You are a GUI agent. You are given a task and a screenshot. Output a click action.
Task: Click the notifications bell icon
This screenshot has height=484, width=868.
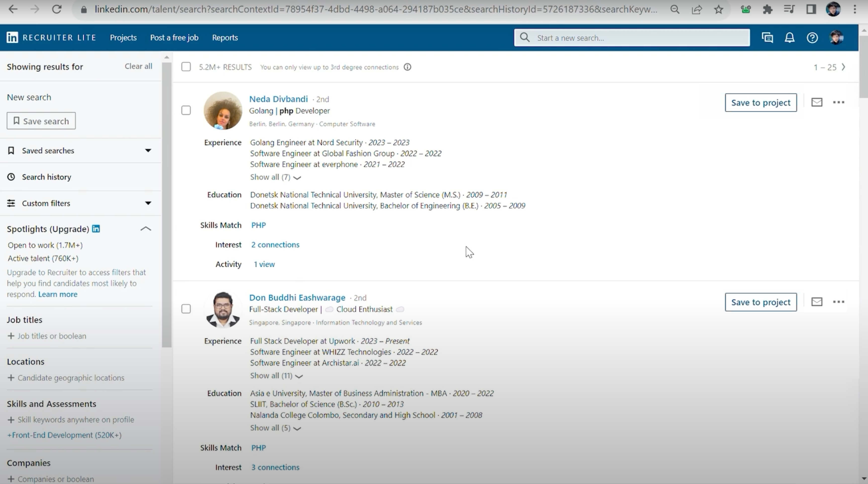pyautogui.click(x=789, y=37)
